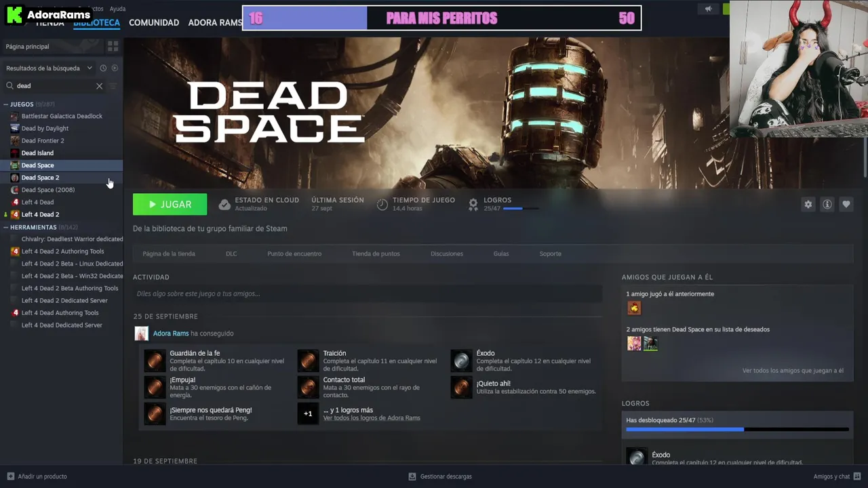Open Gestionar descargas
The height and width of the screenshot is (488, 868).
(x=440, y=476)
